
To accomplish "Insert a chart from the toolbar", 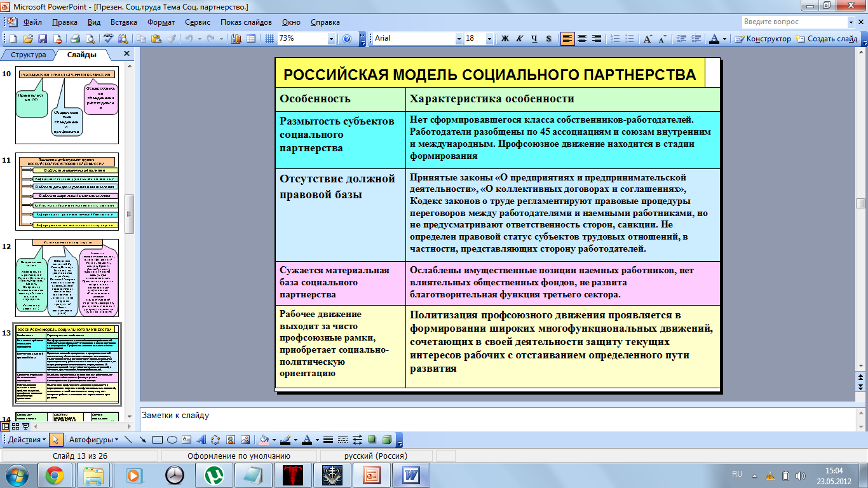I will [x=236, y=38].
